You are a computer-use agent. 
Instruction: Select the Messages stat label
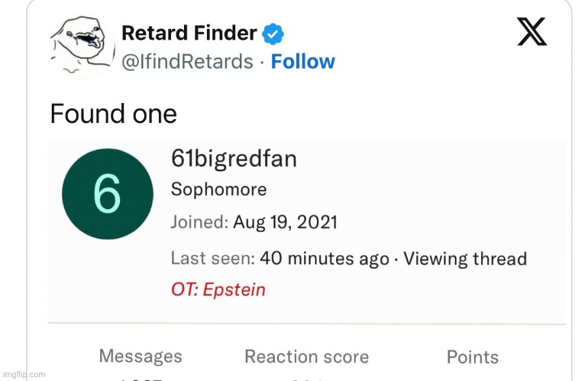click(141, 356)
